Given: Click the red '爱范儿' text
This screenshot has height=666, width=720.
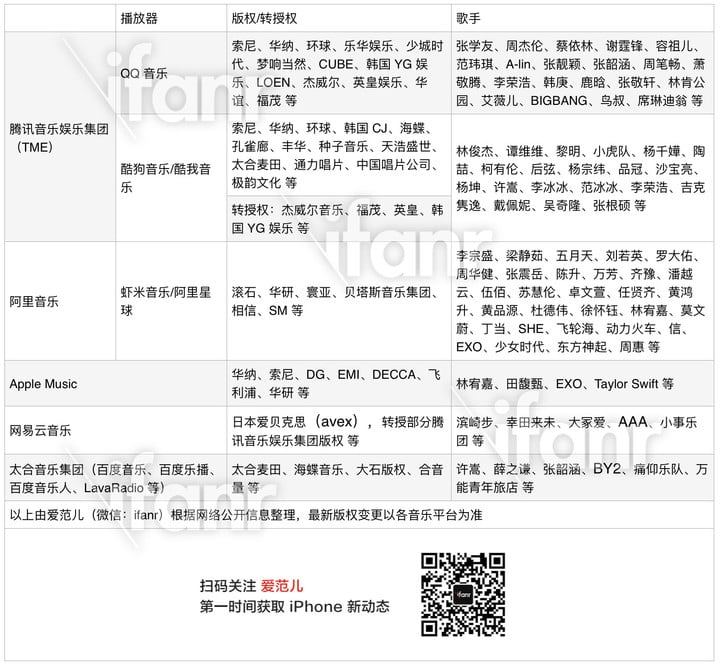Looking at the screenshot, I should click(281, 586).
